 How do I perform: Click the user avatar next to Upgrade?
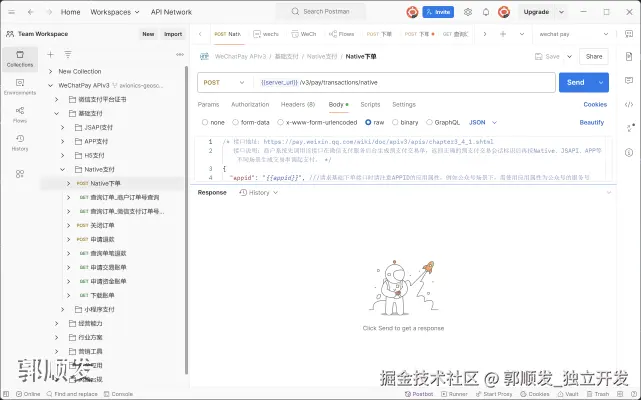pos(504,12)
